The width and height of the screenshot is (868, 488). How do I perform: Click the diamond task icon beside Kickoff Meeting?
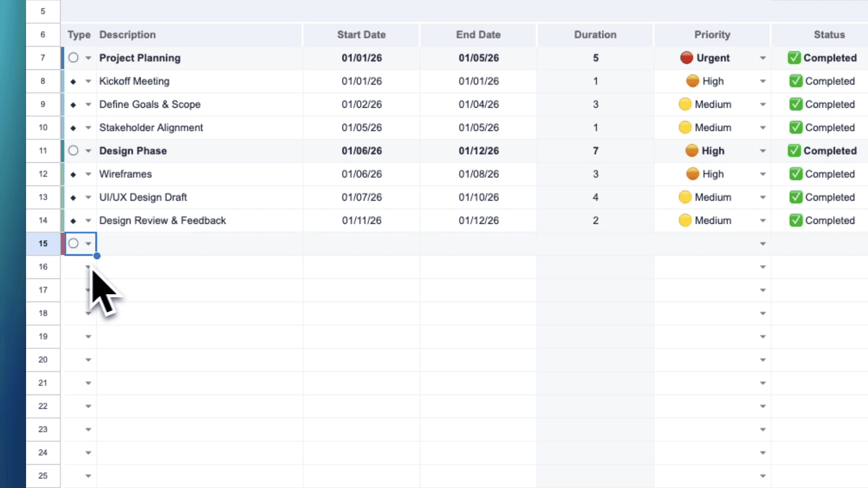(72, 81)
